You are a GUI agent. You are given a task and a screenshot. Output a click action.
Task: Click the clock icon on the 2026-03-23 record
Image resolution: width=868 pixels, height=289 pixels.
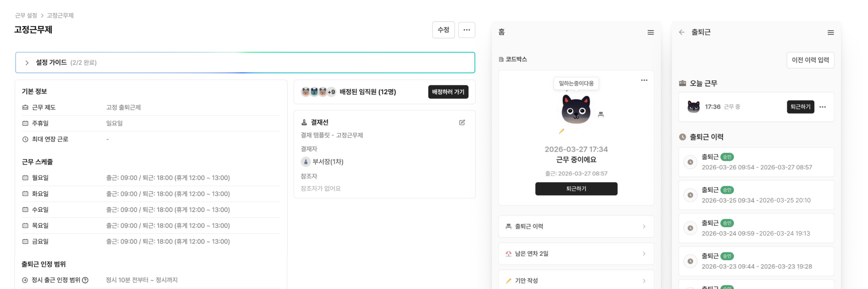pyautogui.click(x=690, y=262)
